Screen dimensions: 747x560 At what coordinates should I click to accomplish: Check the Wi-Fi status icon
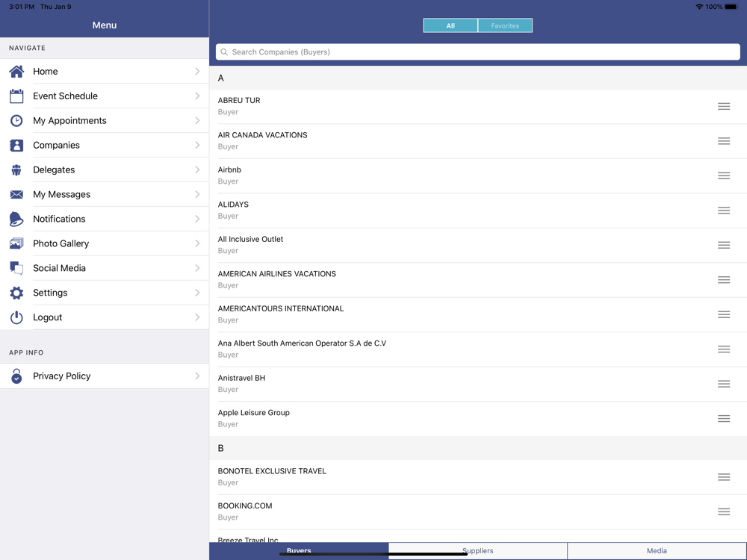coord(699,7)
